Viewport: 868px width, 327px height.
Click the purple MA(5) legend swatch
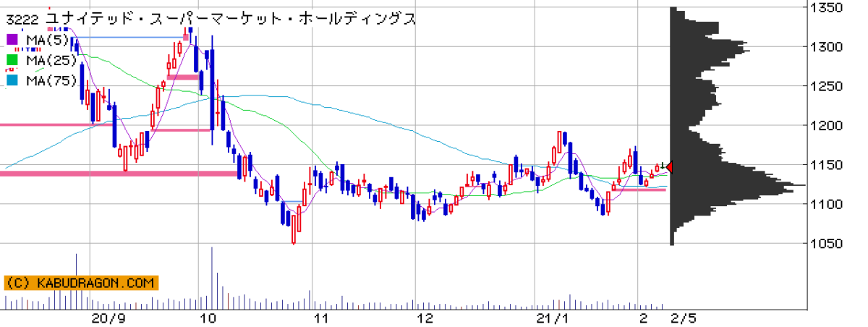(x=12, y=39)
